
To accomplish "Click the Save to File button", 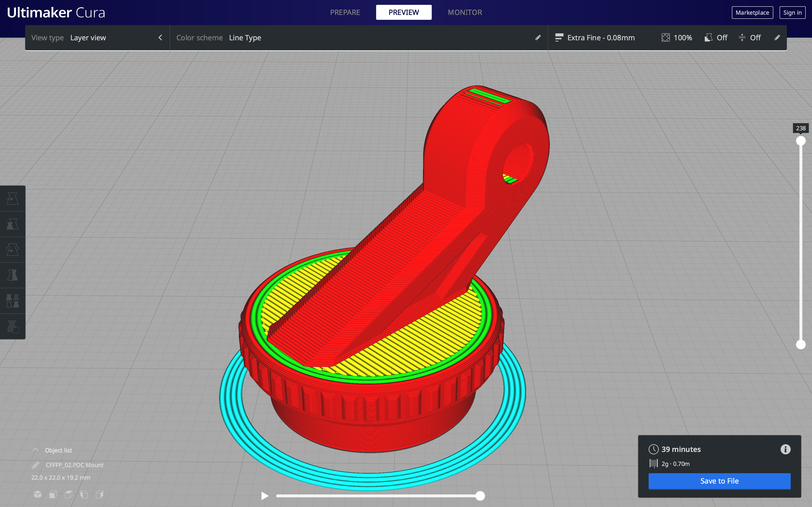I will [719, 481].
